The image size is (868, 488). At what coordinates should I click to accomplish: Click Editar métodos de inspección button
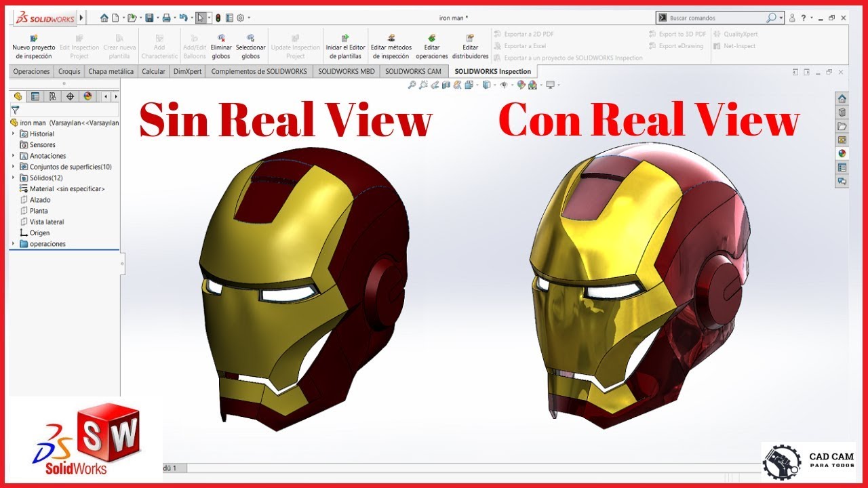pyautogui.click(x=391, y=47)
